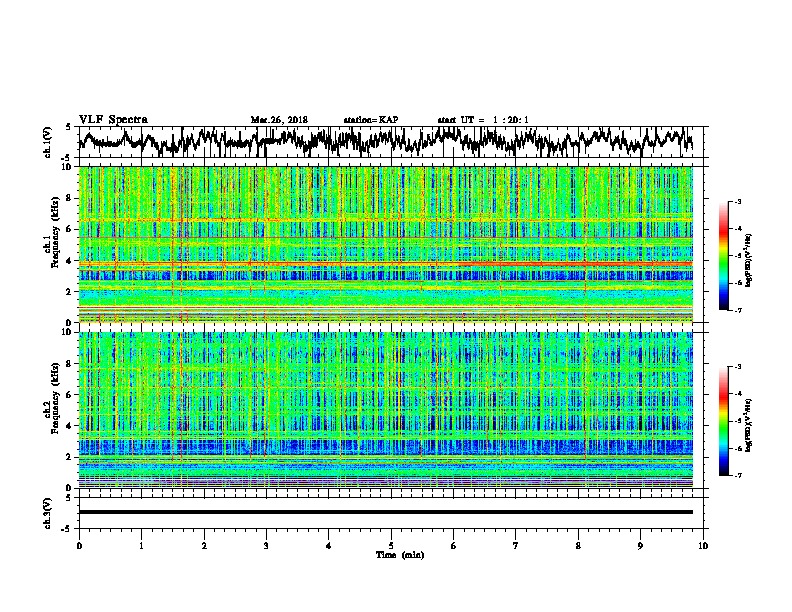Viewport: 792px width, 612px height.
Task: Click the 'VLF Spectra' plot title
Action: pos(113,120)
